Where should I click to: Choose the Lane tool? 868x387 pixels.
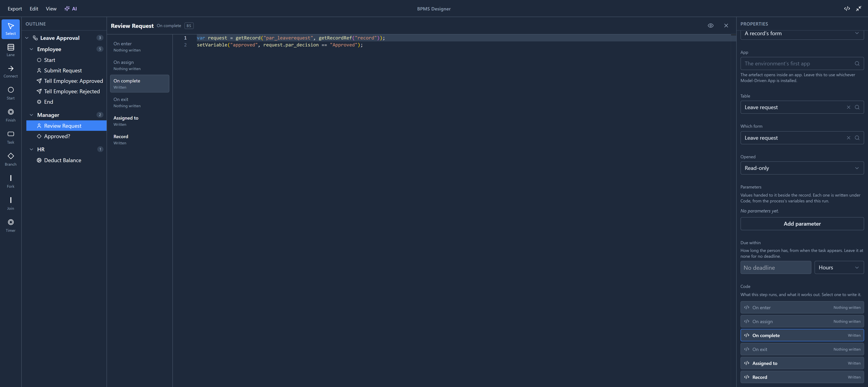(x=10, y=50)
